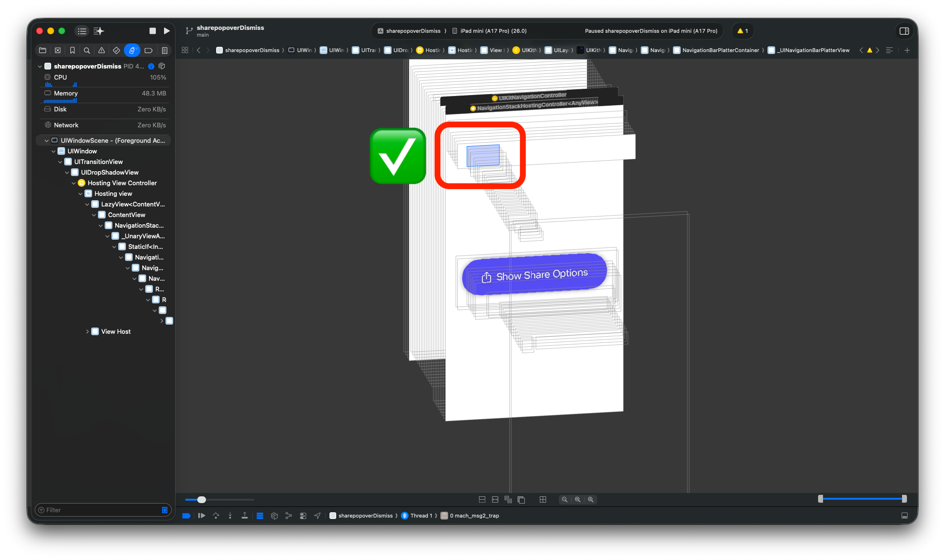Image resolution: width=945 pixels, height=560 pixels.
Task: Click the Step Over debug icon
Action: click(x=216, y=516)
